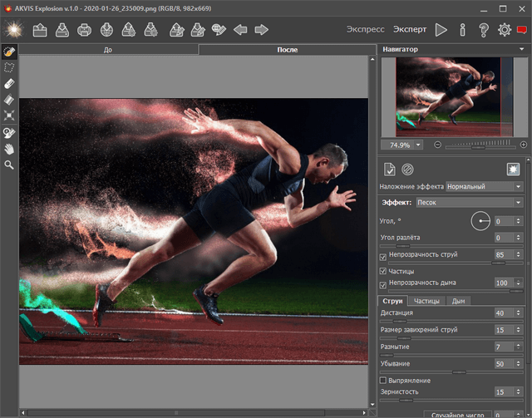
Task: Open program info via the 'i' icon
Action: pos(462,30)
